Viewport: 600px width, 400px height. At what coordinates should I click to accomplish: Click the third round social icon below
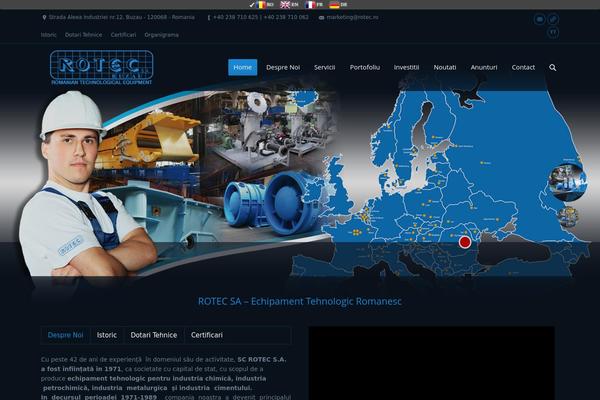(553, 33)
